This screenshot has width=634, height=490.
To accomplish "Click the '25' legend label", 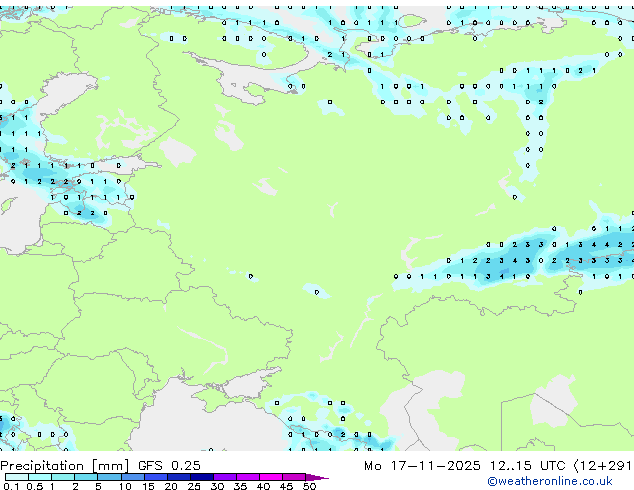I will click(x=194, y=486).
